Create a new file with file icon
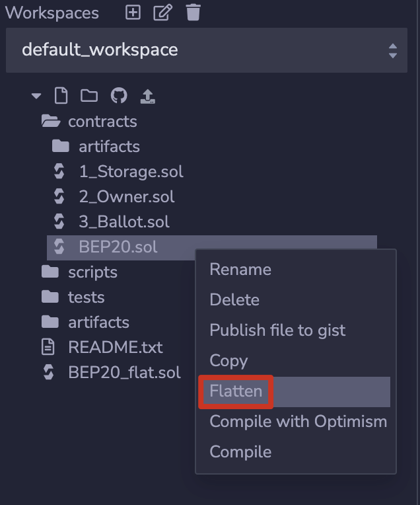This screenshot has height=505, width=420. [x=61, y=97]
